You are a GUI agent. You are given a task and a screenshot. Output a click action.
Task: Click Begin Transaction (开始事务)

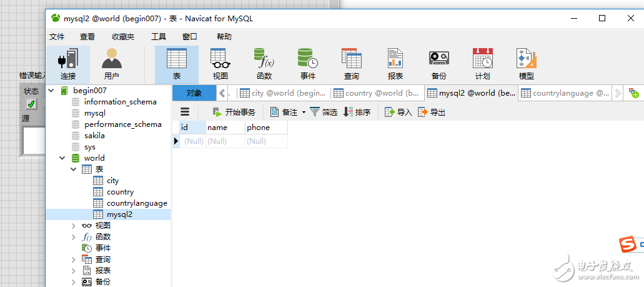click(234, 113)
